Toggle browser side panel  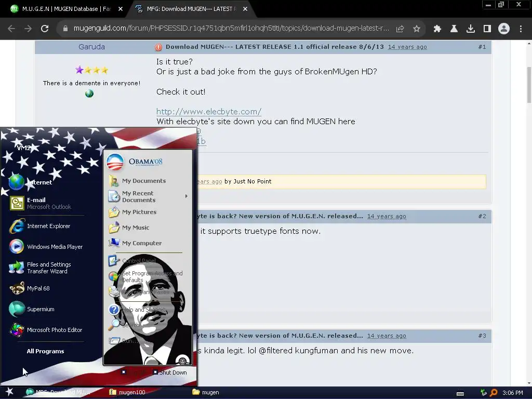click(487, 29)
